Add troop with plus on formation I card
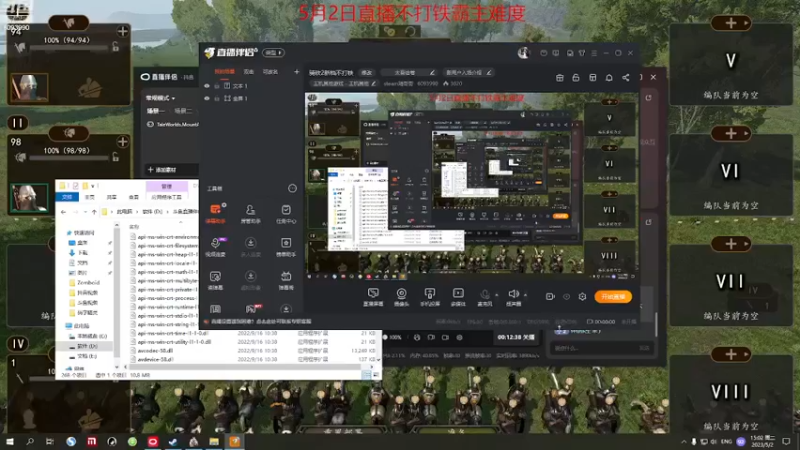 point(122,32)
